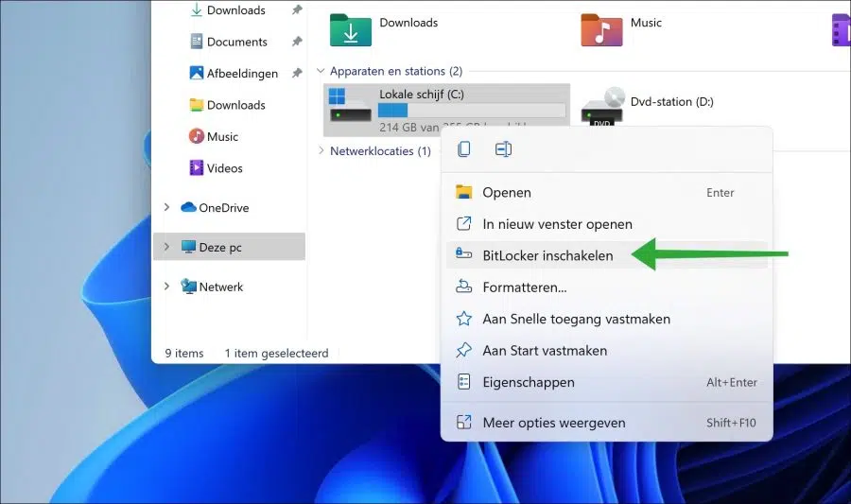Viewport: 851px width, 504px height.
Task: Select the Lokale schijf (C:) drive
Action: (446, 110)
